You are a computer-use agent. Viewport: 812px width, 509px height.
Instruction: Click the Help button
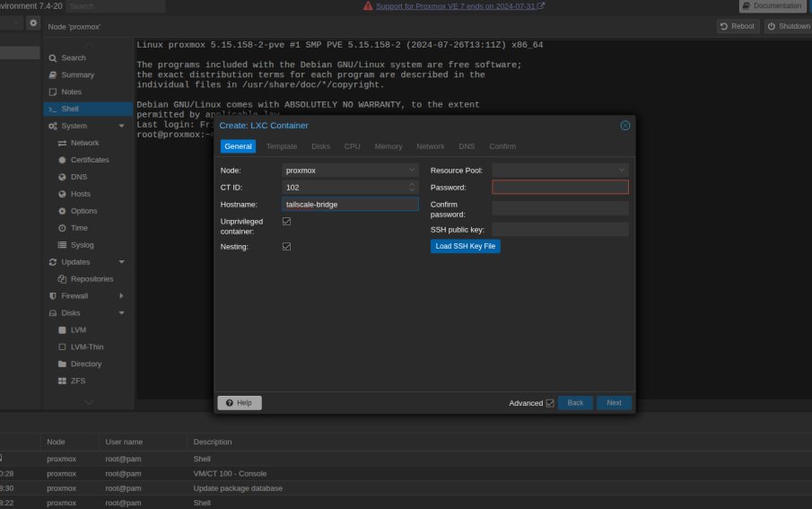[x=240, y=403]
